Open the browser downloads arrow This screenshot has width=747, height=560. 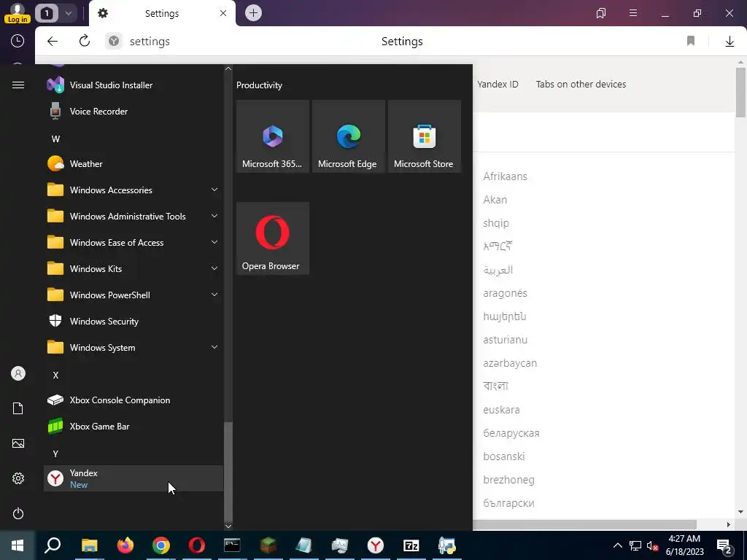click(729, 42)
